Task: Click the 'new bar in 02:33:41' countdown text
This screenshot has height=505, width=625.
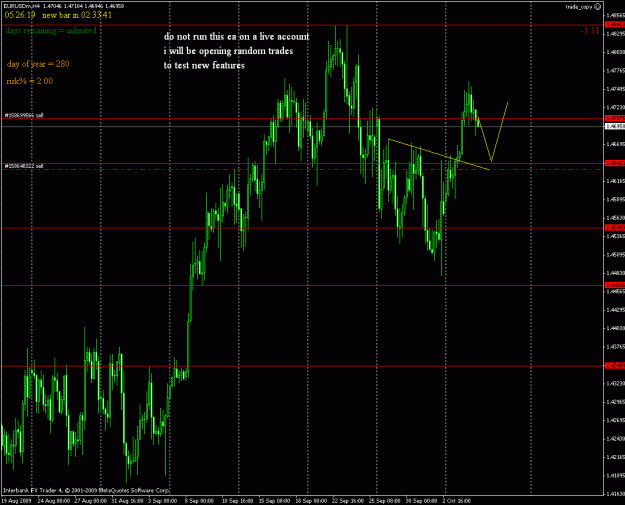Action: tap(77, 15)
